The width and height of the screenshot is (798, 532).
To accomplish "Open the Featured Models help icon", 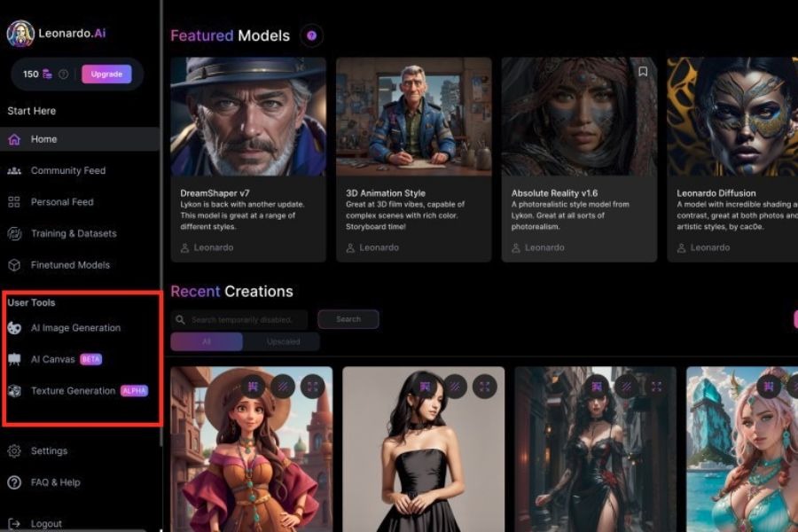I will [x=311, y=36].
